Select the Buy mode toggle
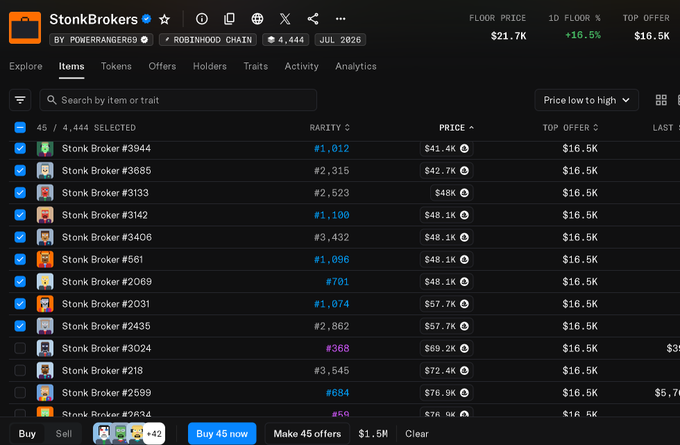Screen dimensions: 680x445 (27, 434)
